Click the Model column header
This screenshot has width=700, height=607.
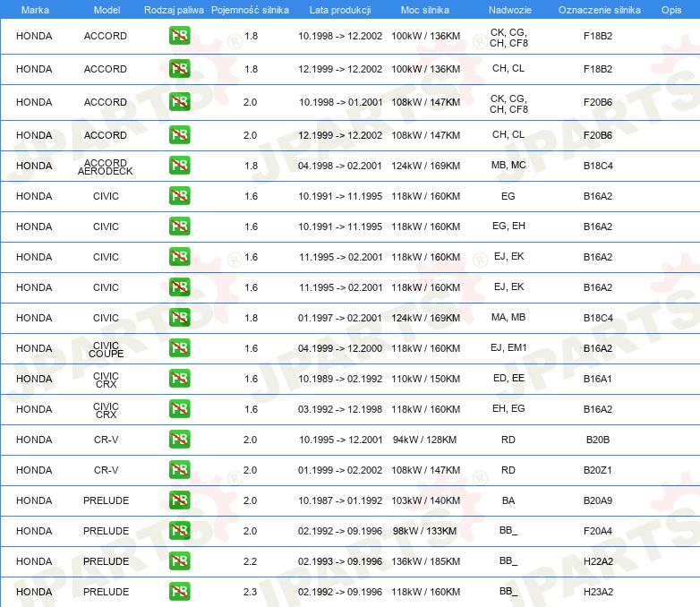[x=107, y=10]
